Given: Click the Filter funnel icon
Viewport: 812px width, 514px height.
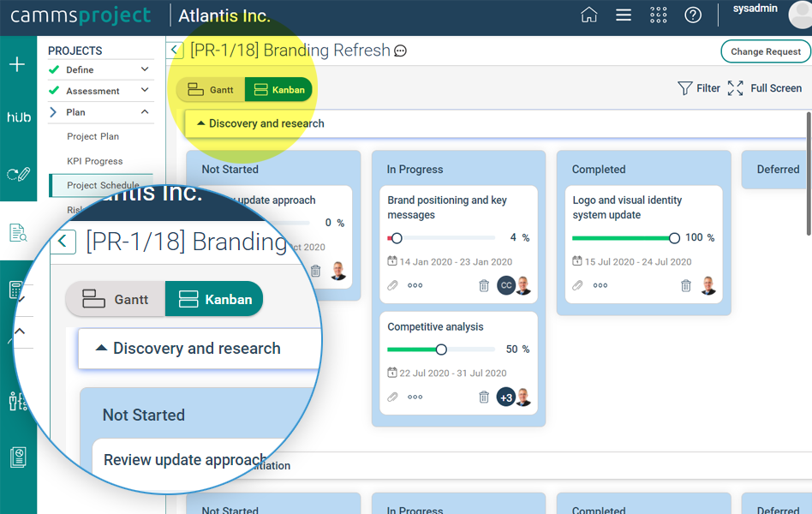Looking at the screenshot, I should pyautogui.click(x=684, y=88).
